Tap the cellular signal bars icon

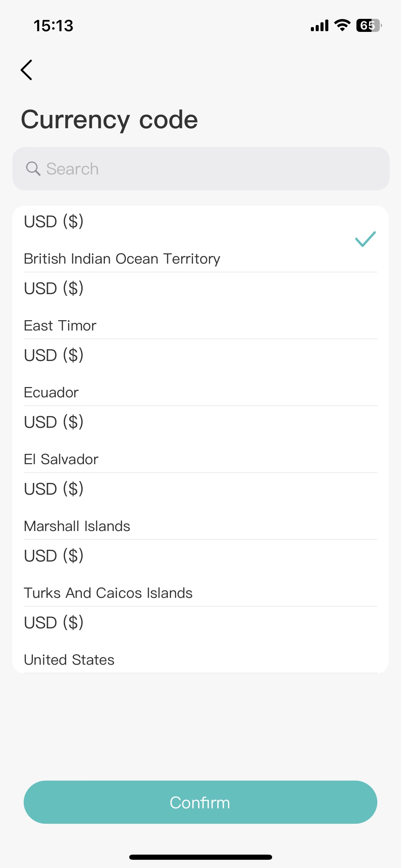click(319, 26)
